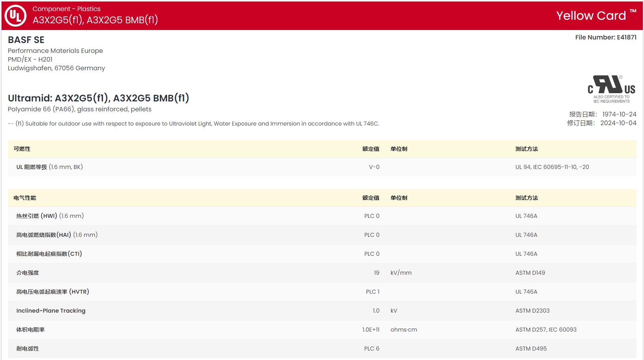
Task: Click the 'BASF SE' company name
Action: [26, 40]
